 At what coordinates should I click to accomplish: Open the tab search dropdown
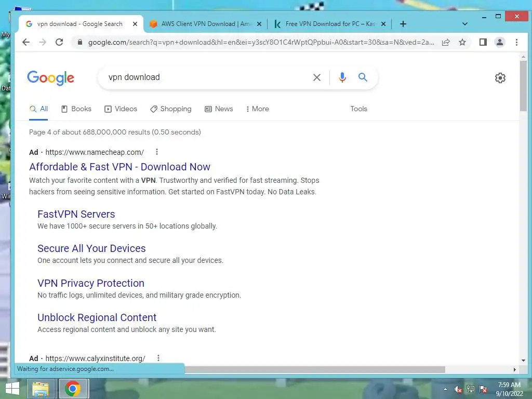point(465,24)
